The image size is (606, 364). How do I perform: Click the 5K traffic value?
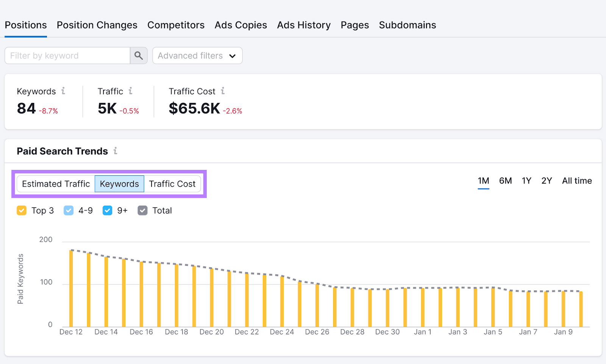[x=107, y=109]
